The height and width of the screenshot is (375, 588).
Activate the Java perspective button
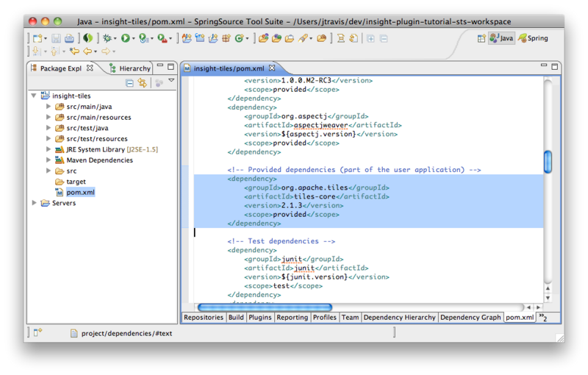tap(502, 38)
